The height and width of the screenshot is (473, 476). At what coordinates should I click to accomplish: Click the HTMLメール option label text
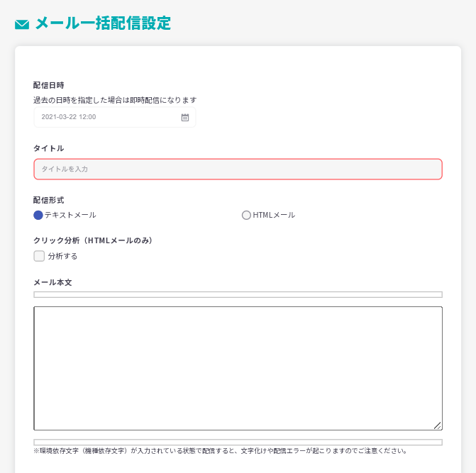coord(274,215)
